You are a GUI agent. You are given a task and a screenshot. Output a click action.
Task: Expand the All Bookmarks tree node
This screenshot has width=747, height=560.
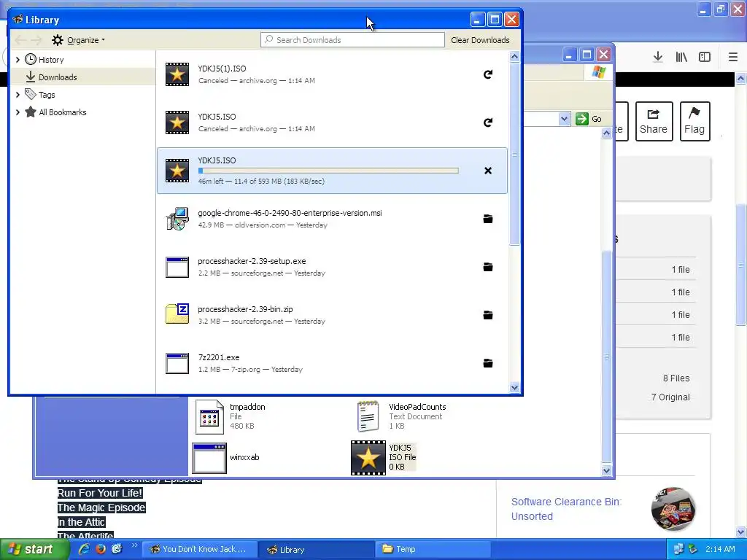coord(18,112)
